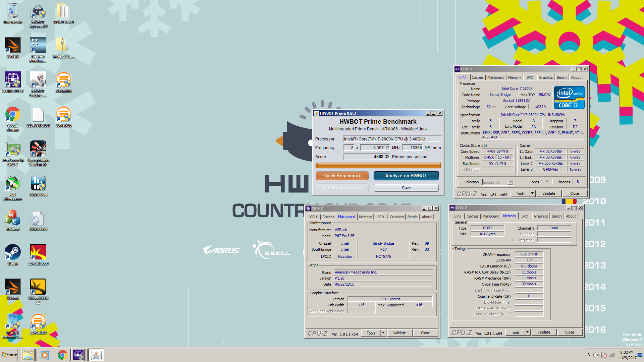
Task: Open CPU-Z from the taskbar
Action: 78,355
